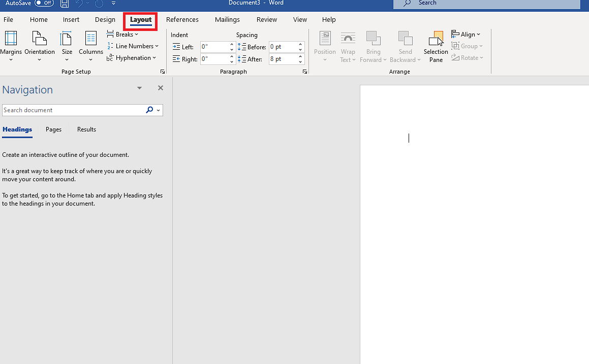This screenshot has width=589, height=364.
Task: Expand the Breaks dropdown
Action: tap(122, 35)
